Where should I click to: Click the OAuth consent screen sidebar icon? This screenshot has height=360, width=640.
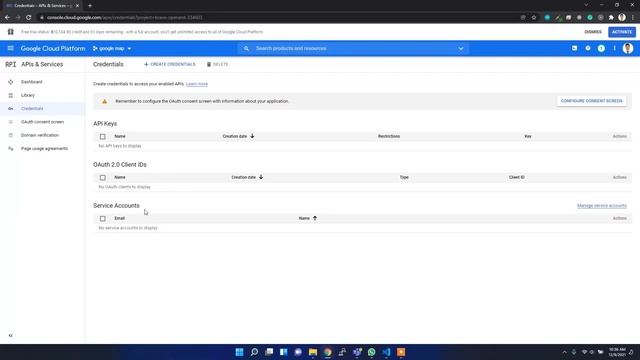pos(11,122)
